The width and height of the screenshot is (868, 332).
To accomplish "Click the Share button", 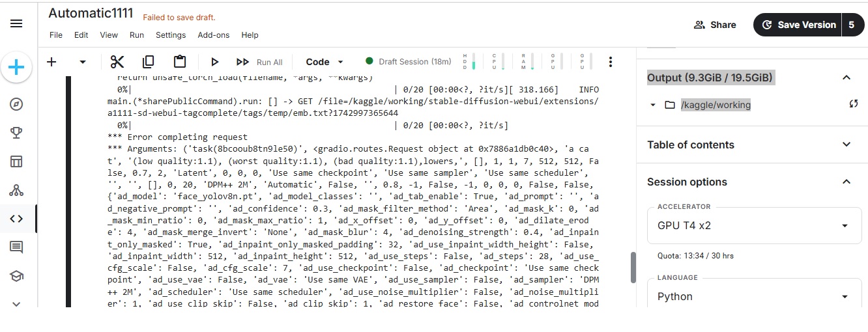I will (715, 25).
